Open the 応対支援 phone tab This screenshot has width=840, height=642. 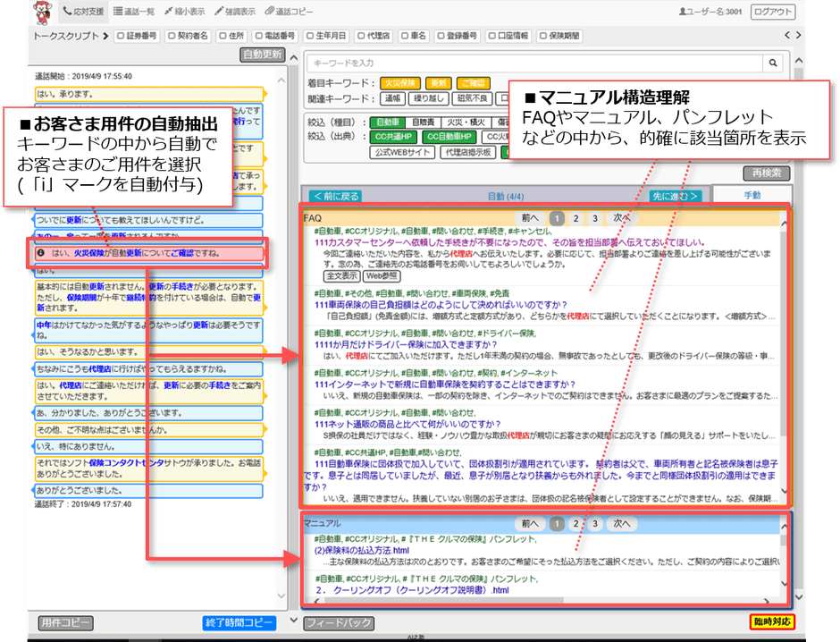(x=83, y=12)
